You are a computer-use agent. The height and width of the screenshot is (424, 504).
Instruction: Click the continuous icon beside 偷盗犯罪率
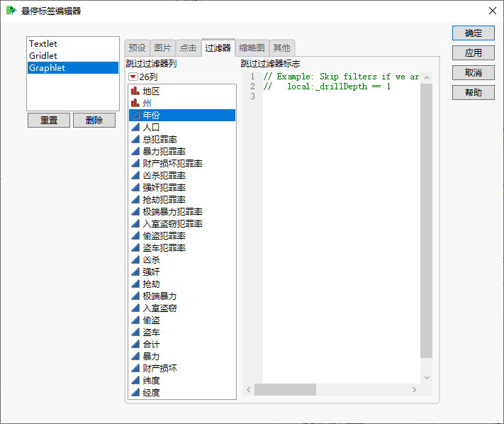click(x=135, y=235)
